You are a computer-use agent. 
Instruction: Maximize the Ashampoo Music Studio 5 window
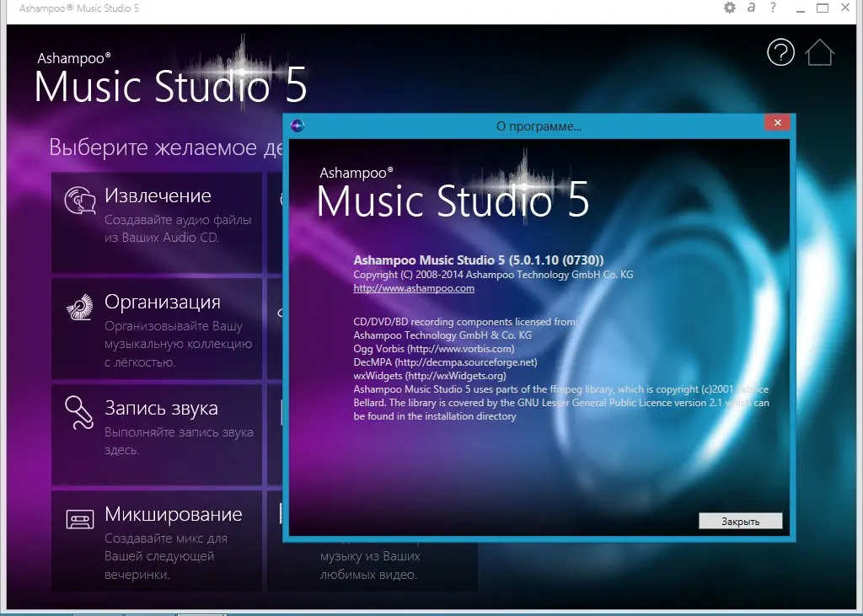pos(823,8)
